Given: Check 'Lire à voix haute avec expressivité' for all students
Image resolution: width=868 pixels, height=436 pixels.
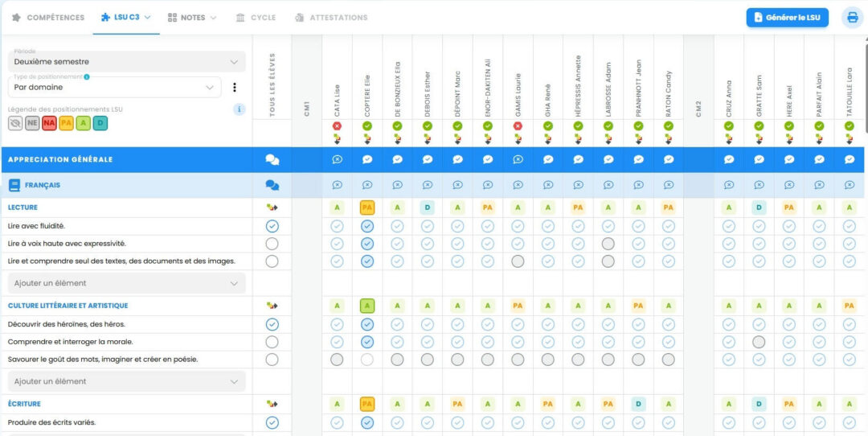Looking at the screenshot, I should pyautogui.click(x=272, y=244).
